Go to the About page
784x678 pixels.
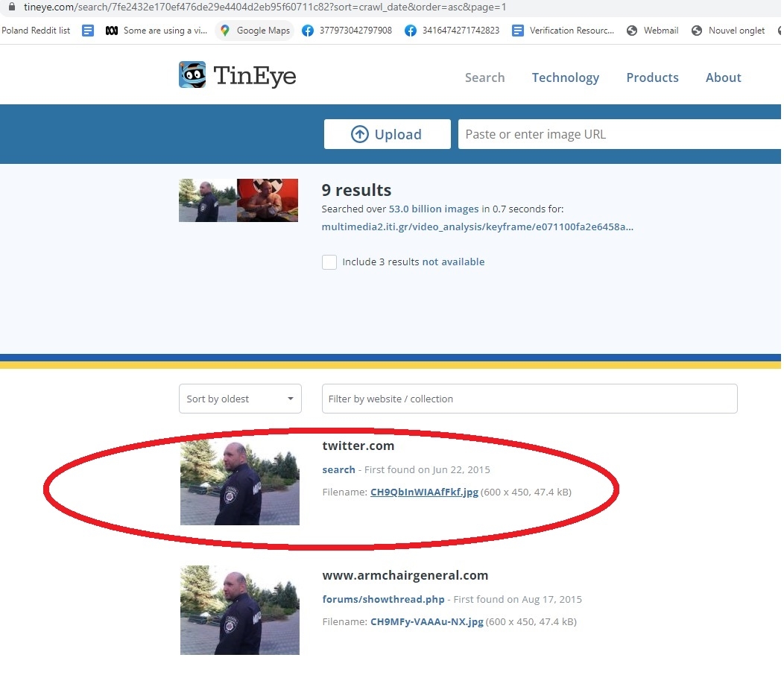point(723,77)
